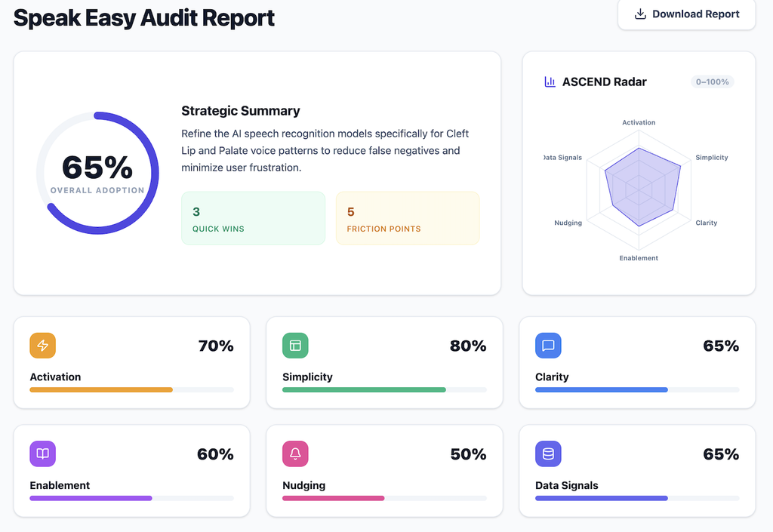Click the Data Signals 65% score
Viewport: 773px width, 532px height.
click(x=721, y=454)
